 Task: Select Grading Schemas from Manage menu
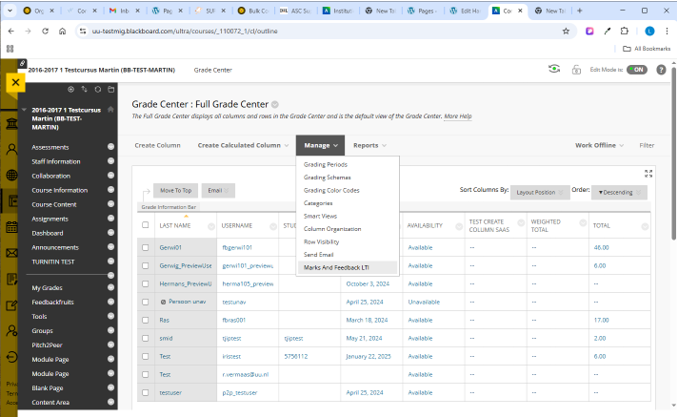(x=327, y=177)
